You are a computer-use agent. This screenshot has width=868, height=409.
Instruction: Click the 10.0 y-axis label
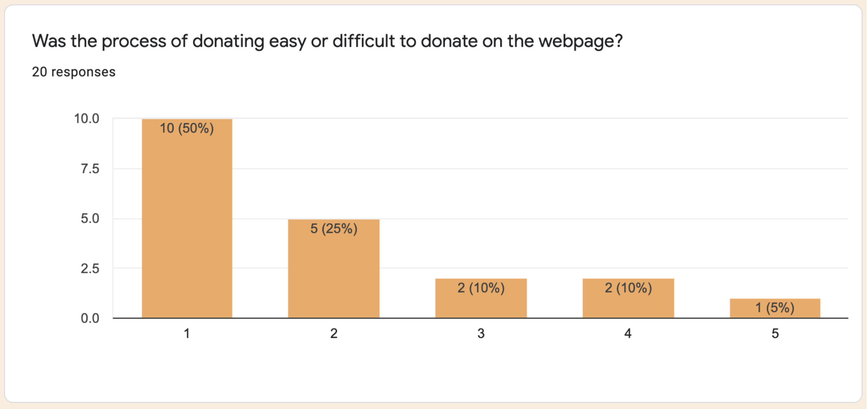(x=87, y=119)
